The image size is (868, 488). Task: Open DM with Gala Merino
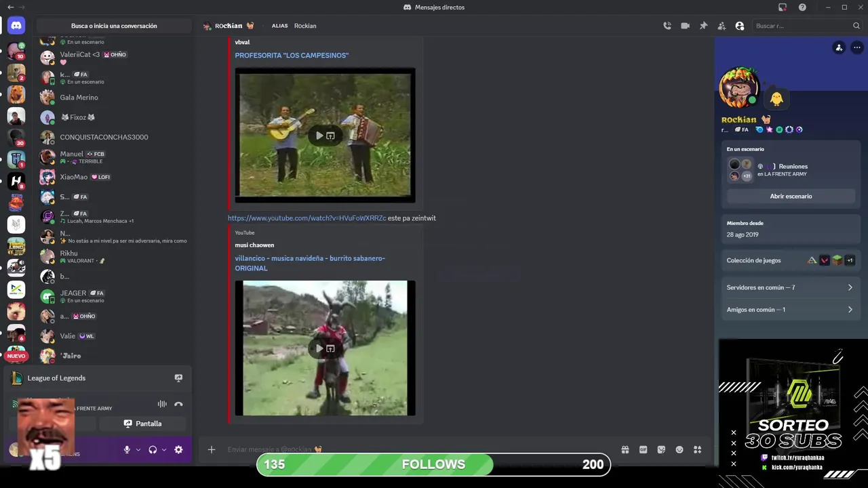coord(114,98)
